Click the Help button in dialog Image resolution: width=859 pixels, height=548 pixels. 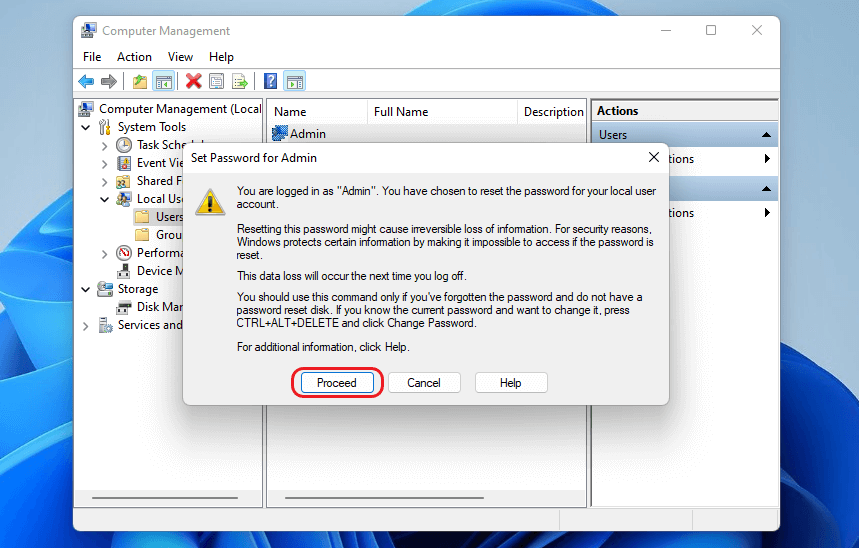point(511,383)
